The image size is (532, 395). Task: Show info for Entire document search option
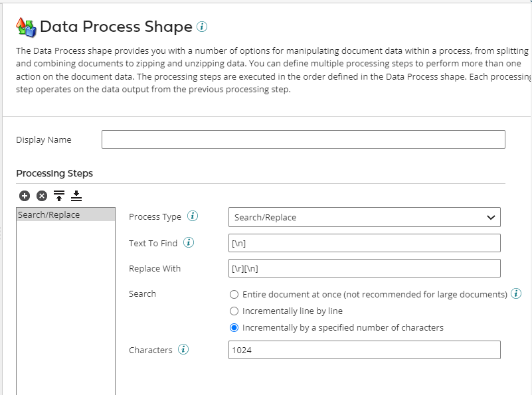(x=516, y=293)
